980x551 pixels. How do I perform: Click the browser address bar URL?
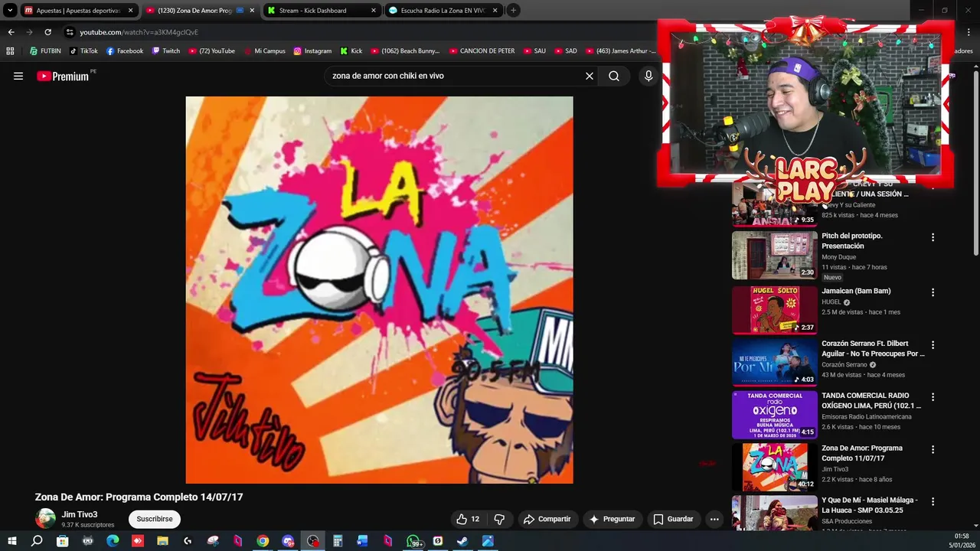pyautogui.click(x=139, y=32)
